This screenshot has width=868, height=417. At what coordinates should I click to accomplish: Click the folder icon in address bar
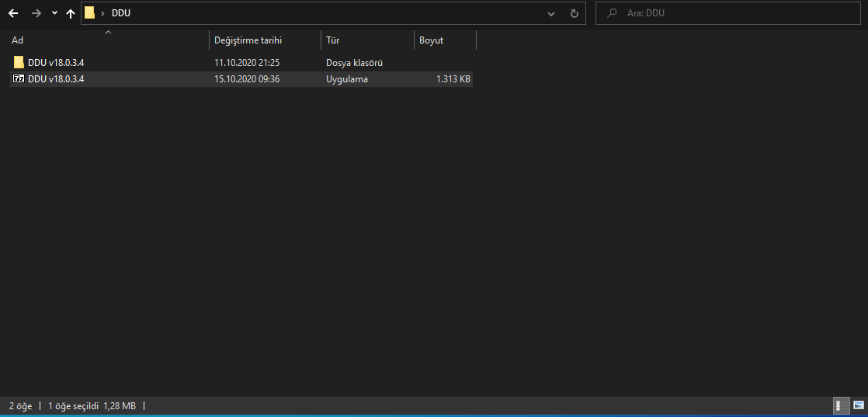coord(90,13)
